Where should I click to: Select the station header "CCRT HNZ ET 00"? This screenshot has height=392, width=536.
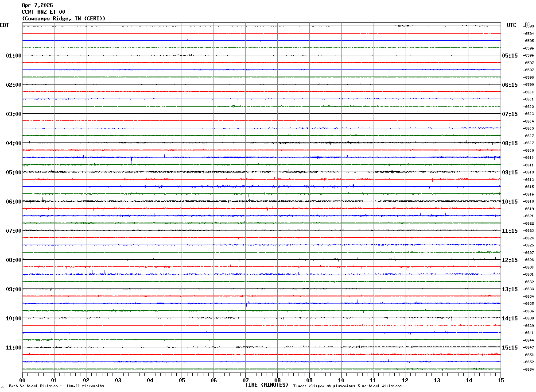[x=43, y=12]
